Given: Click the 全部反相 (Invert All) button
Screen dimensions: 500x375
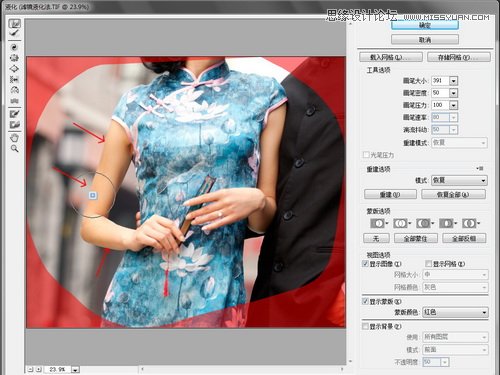Looking at the screenshot, I should 464,238.
